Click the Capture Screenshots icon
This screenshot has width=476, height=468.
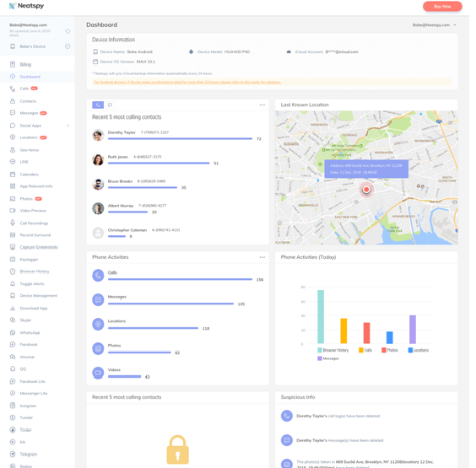(x=13, y=247)
